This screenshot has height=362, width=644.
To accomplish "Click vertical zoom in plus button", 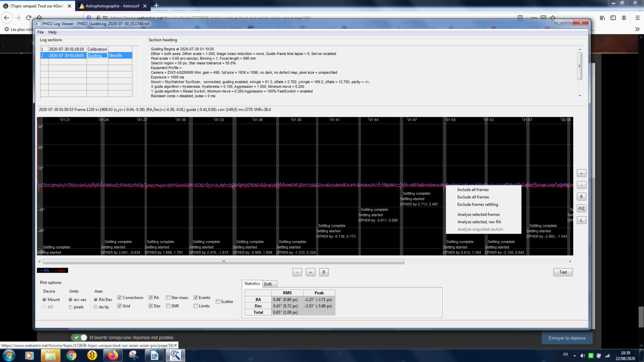I will coord(581,173).
